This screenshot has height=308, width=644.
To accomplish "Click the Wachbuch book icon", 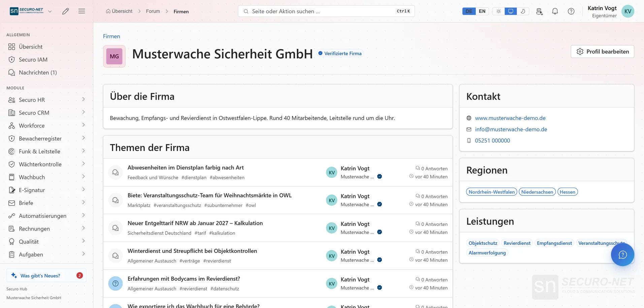I will point(12,177).
